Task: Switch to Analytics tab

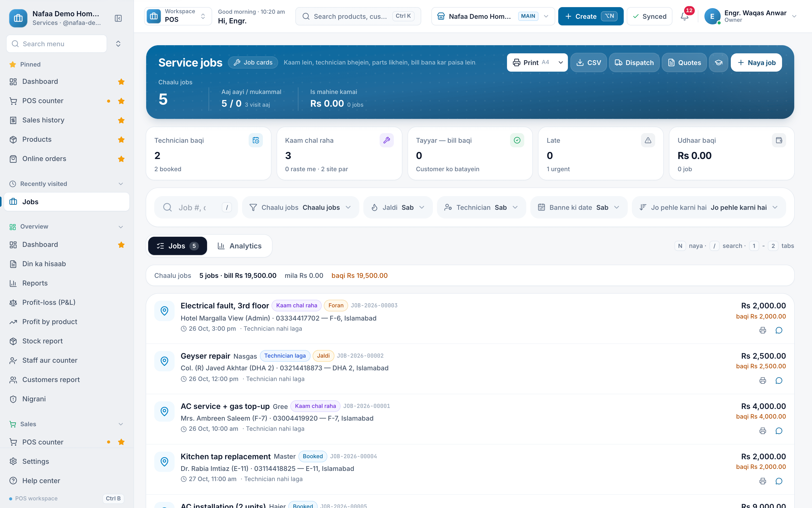Action: coord(240,246)
